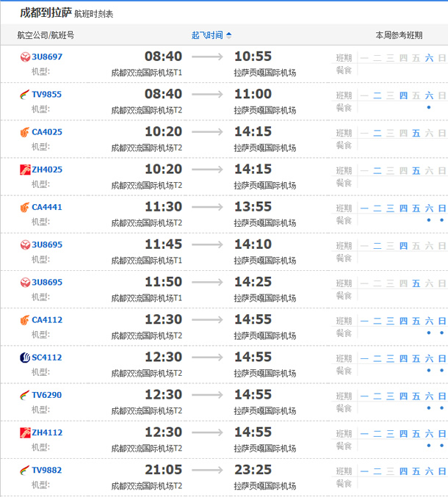Open the flight number link TV9855
Image resolution: width=448 pixels, height=497 pixels.
click(x=47, y=95)
